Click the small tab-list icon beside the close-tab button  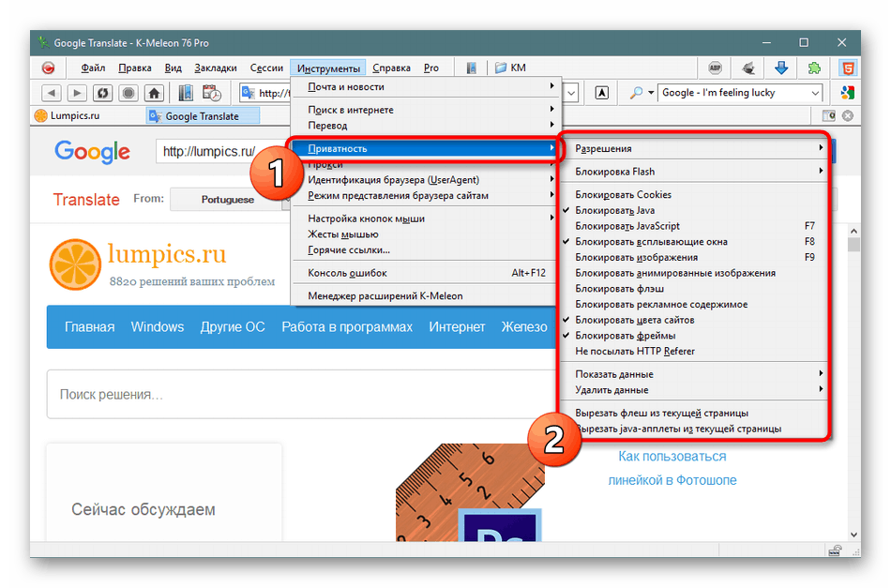tap(828, 116)
